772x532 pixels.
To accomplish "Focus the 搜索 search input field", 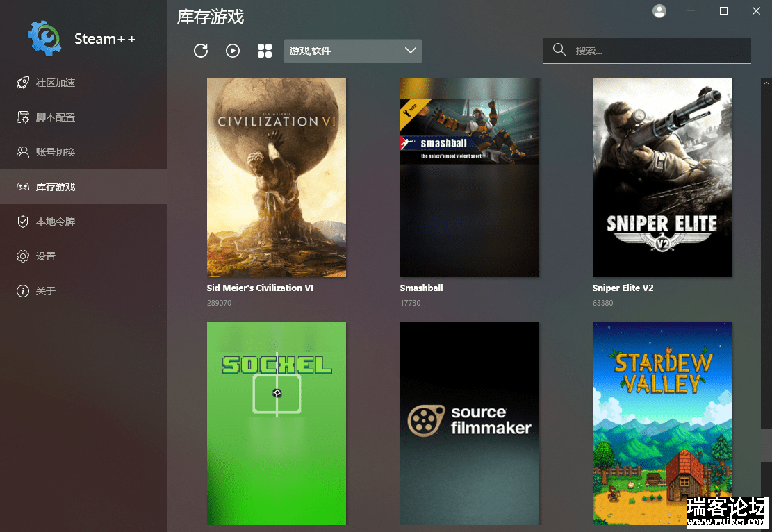I will pos(657,51).
